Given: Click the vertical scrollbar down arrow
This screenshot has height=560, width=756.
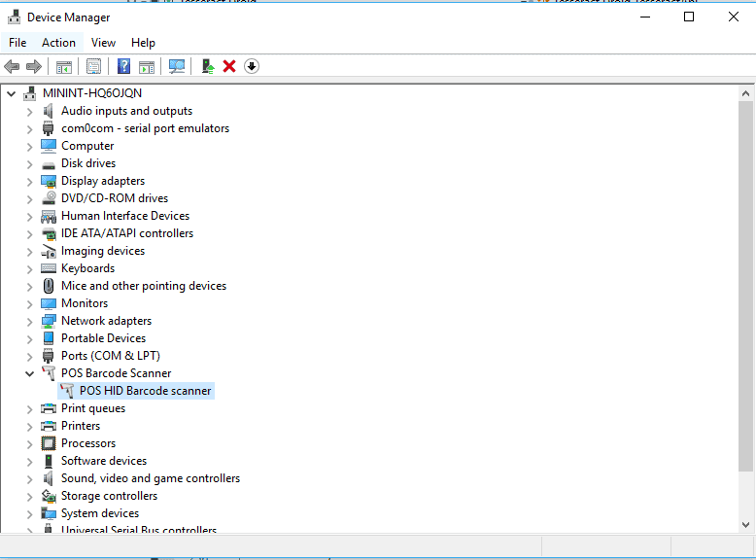Looking at the screenshot, I should (745, 525).
